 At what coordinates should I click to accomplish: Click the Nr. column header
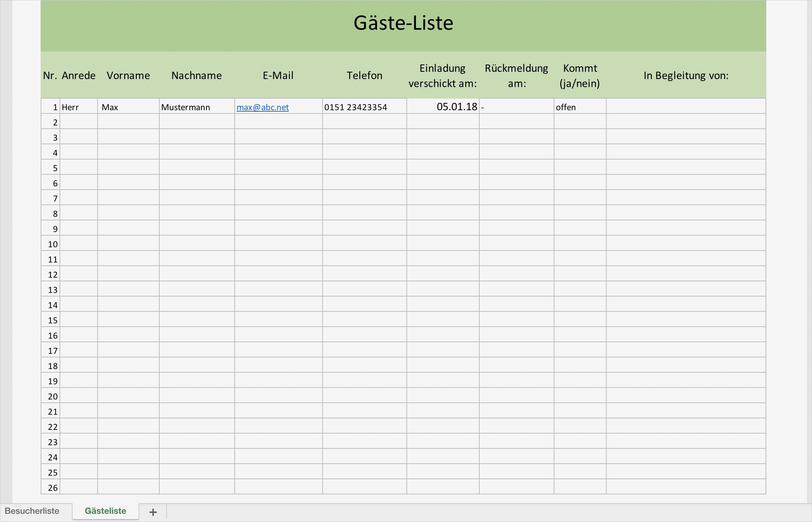pos(50,75)
